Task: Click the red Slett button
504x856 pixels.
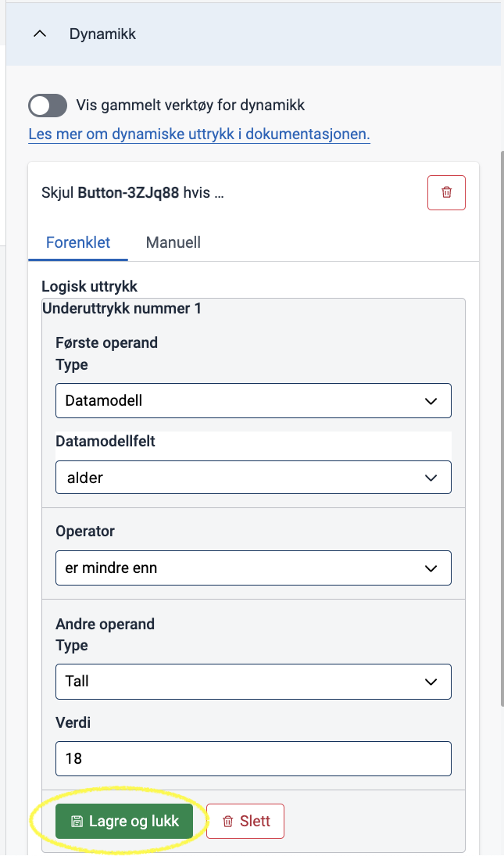Action: (x=245, y=821)
